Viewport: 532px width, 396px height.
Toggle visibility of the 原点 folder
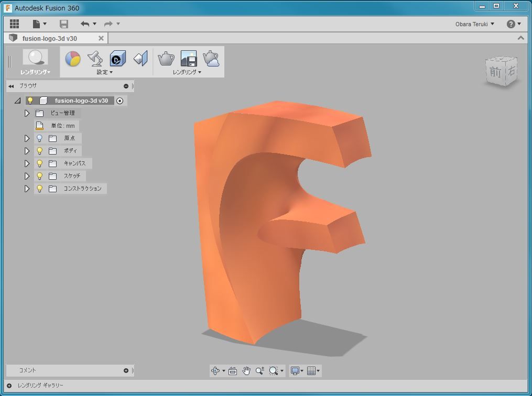[x=40, y=138]
